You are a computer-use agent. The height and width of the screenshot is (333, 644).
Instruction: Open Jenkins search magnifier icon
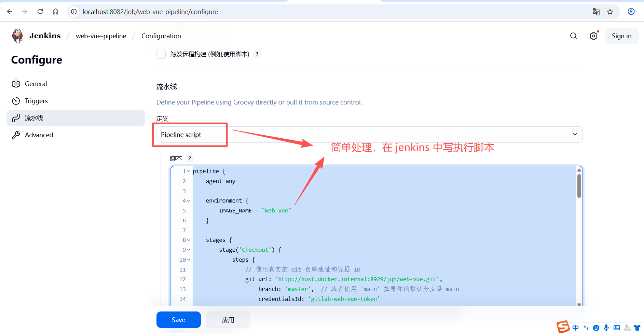[x=574, y=36]
